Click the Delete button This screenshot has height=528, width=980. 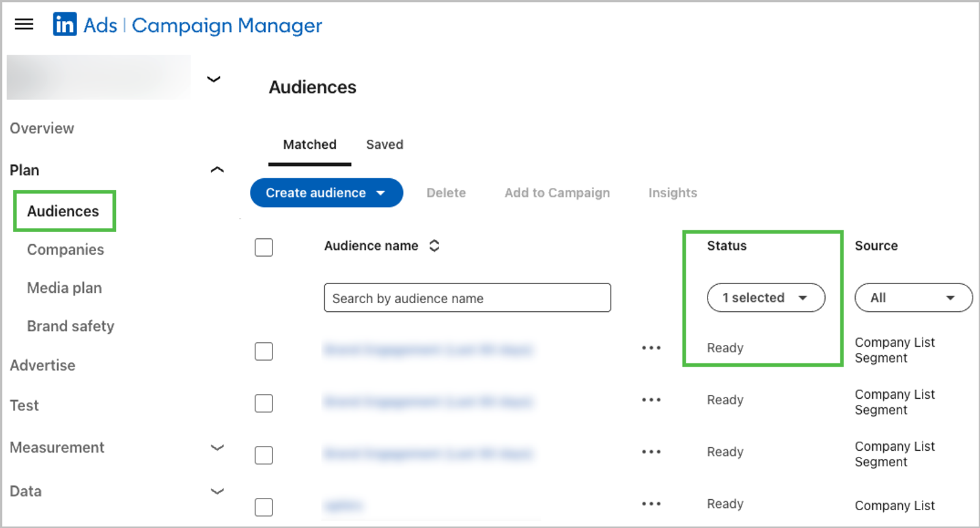[446, 193]
